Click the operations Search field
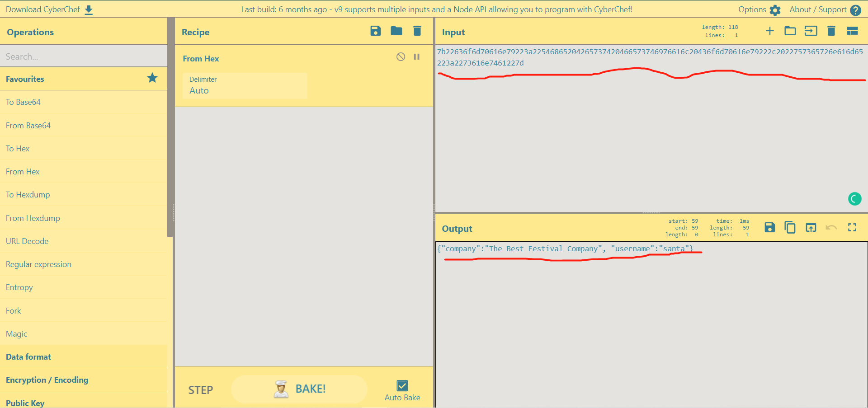Screen dimensions: 868x408 point(84,56)
